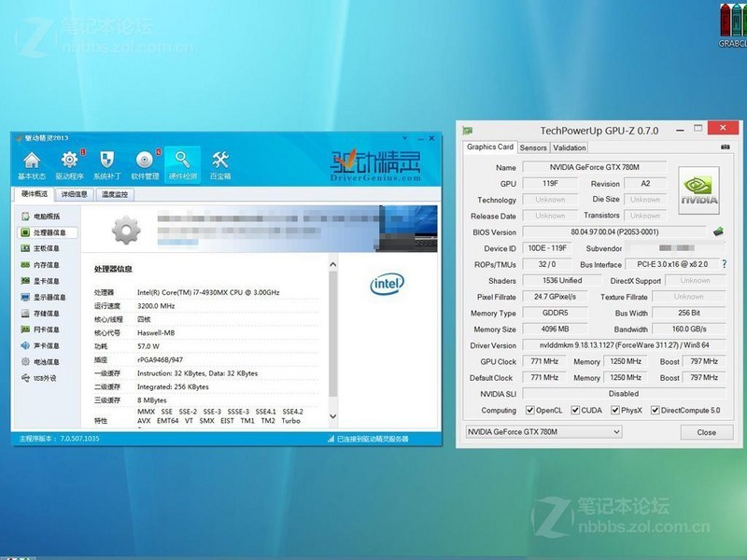Click the Driver Version field
The width and height of the screenshot is (747, 560).
[624, 344]
